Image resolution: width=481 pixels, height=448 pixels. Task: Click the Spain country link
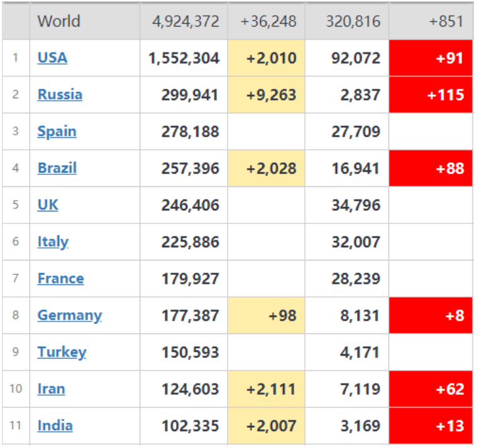(57, 132)
